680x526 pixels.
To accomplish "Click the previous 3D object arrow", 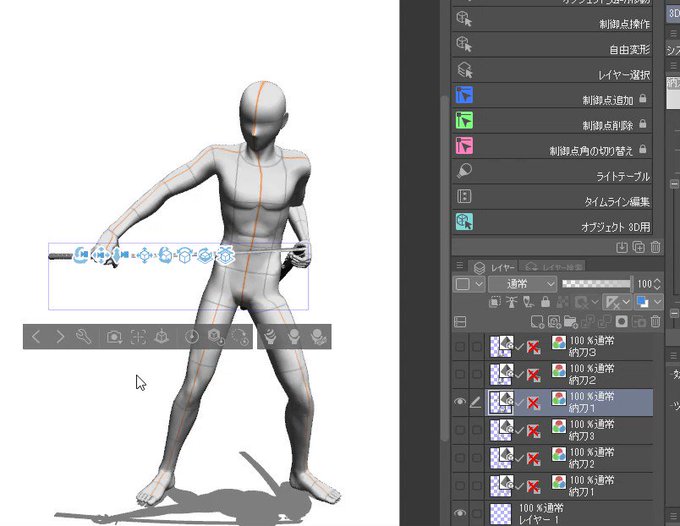I will click(x=36, y=337).
